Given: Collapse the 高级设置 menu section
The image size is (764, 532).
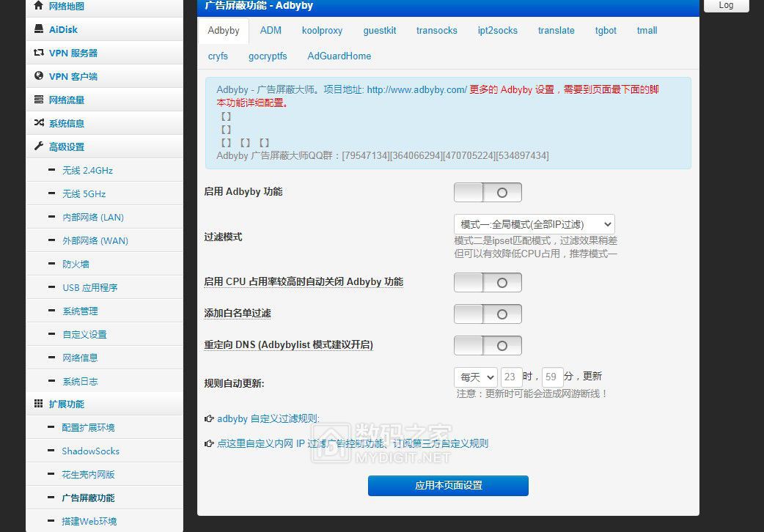Looking at the screenshot, I should coord(104,146).
